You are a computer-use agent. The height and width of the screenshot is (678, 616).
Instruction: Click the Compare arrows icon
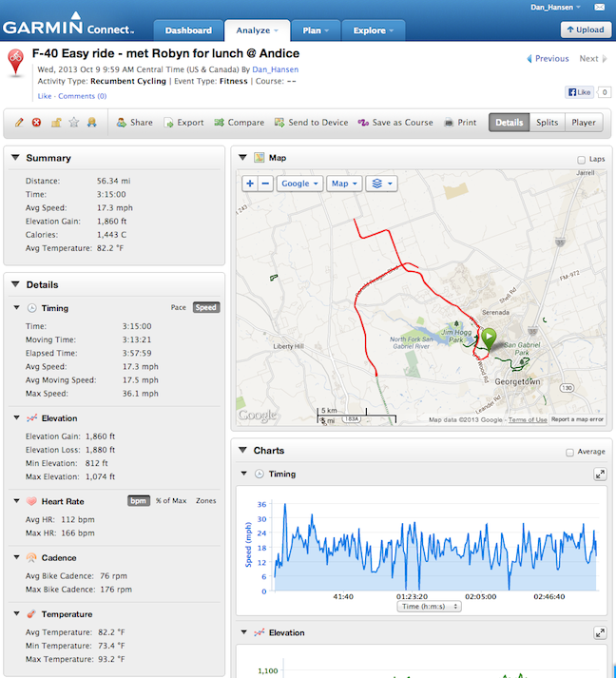(220, 123)
